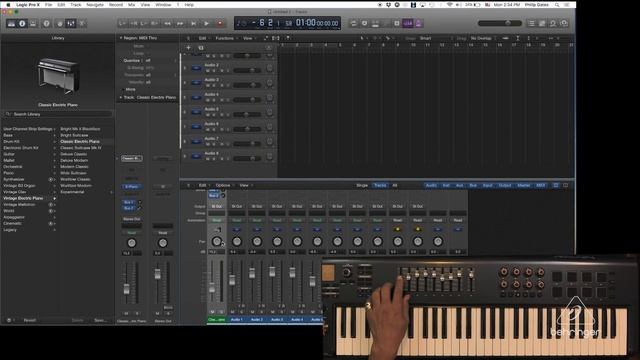The image size is (640, 360).
Task: Switch Mixer to All view
Action: (395, 185)
